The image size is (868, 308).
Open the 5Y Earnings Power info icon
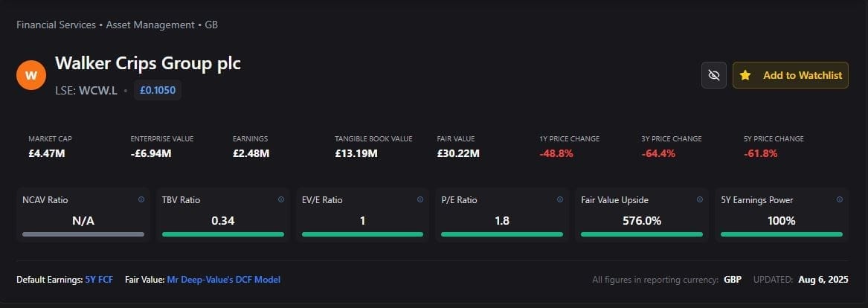tap(839, 199)
